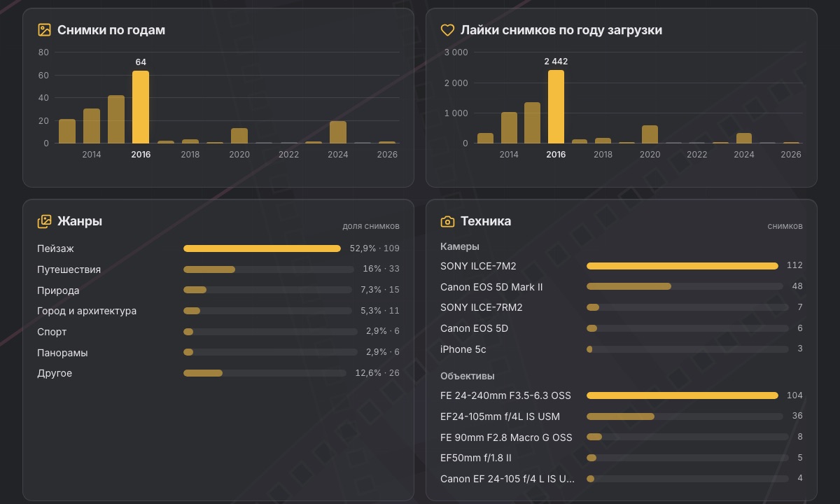This screenshot has width=840, height=504.
Task: Open the "Город и архитектура" genre label
Action: (87, 311)
